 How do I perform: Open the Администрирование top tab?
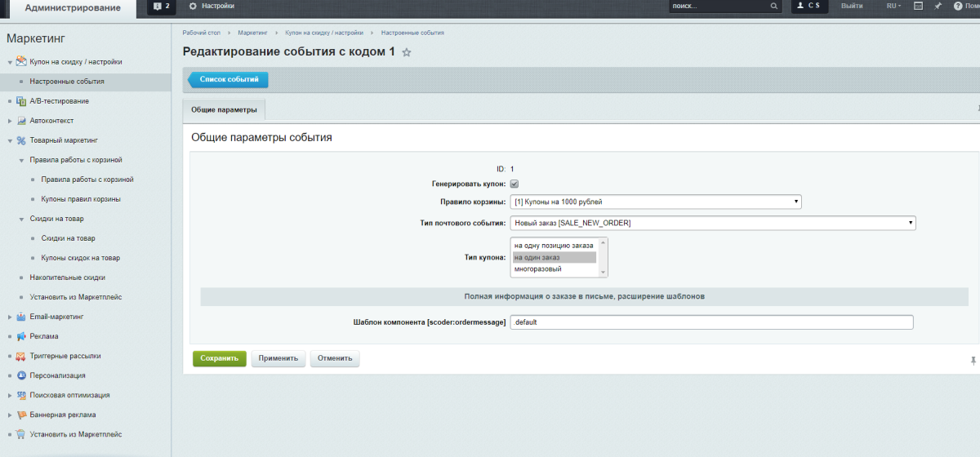click(x=72, y=8)
